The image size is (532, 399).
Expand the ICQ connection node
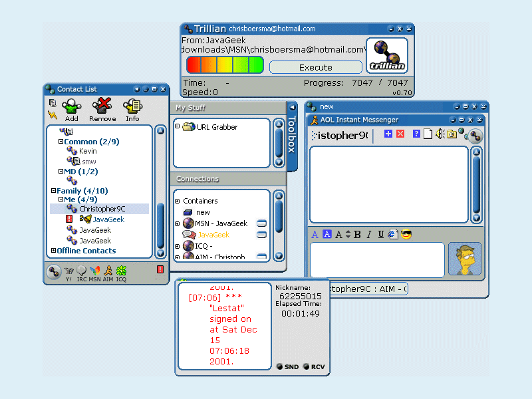point(177,246)
